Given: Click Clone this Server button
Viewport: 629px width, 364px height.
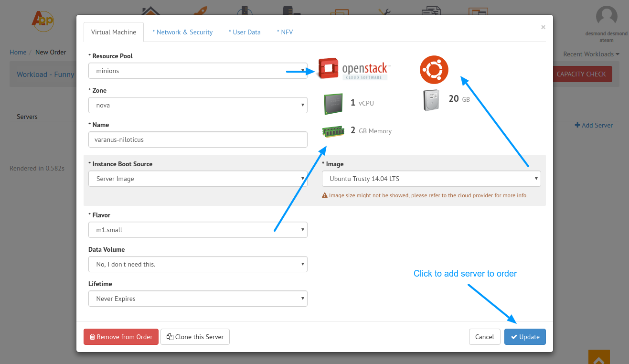Looking at the screenshot, I should click(195, 337).
